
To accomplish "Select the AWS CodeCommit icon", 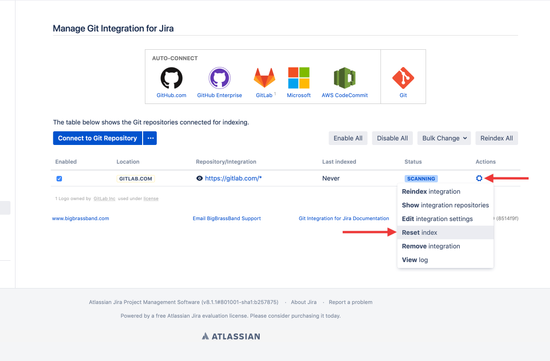I will click(344, 78).
